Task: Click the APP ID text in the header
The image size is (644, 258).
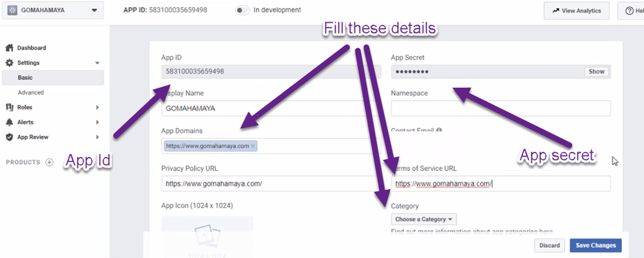Action: point(166,10)
